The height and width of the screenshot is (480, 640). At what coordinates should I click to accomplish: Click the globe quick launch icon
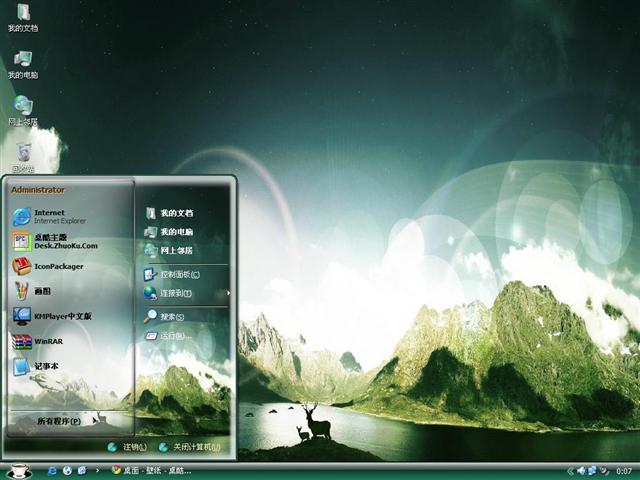(x=67, y=471)
